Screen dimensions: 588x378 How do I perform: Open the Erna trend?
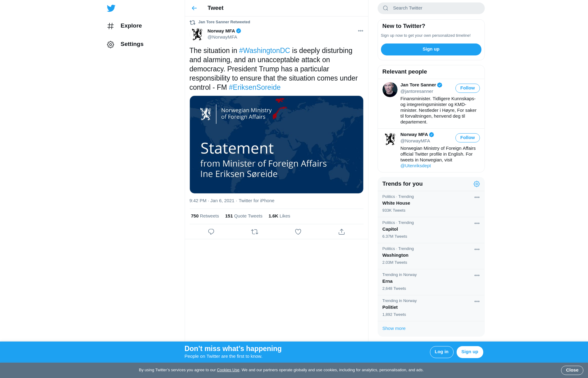(x=431, y=282)
